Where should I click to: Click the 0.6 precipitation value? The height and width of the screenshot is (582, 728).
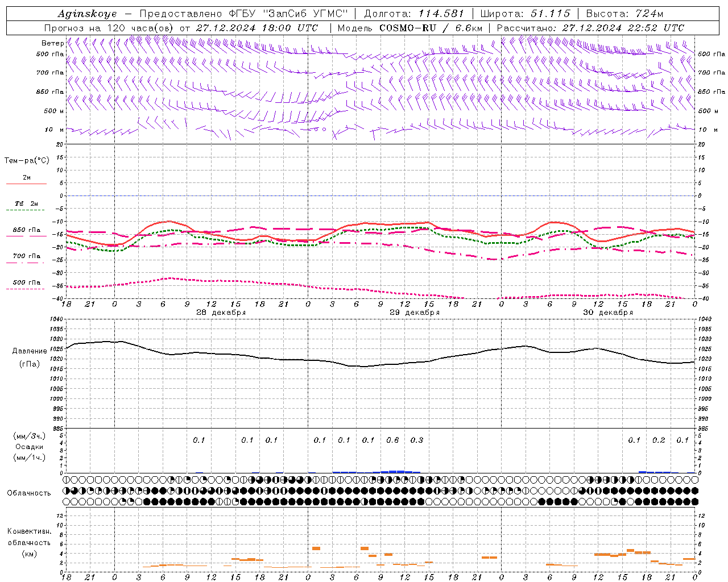392,440
